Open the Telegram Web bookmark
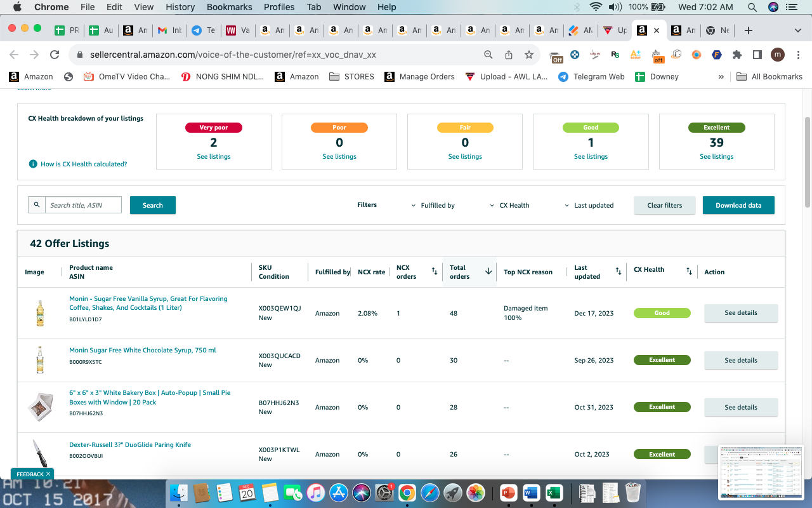Image resolution: width=812 pixels, height=508 pixels. click(591, 77)
